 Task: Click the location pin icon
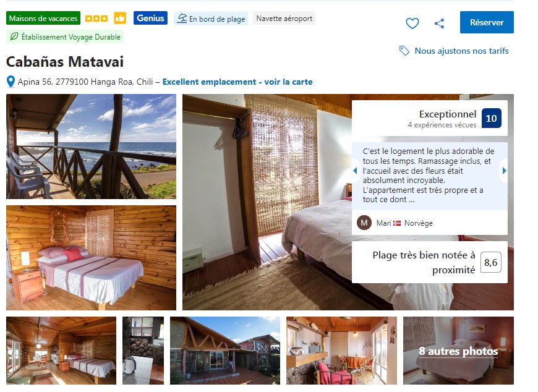point(11,82)
